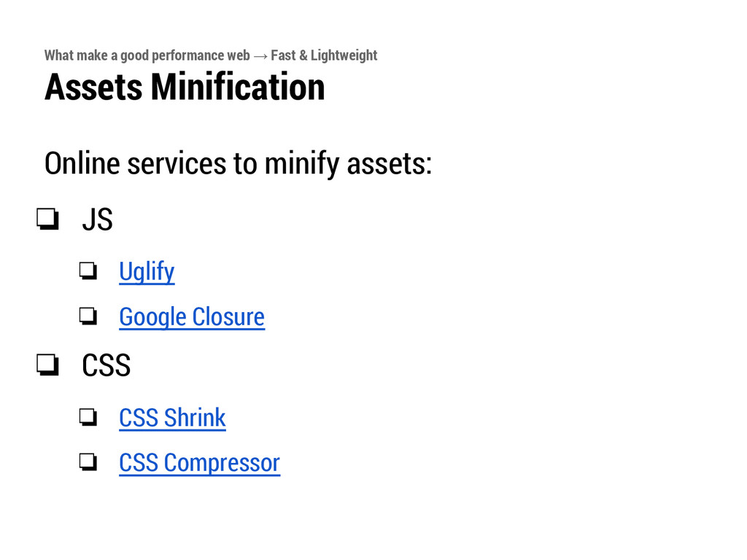Select the JS list heading
Viewport: 747px width, 560px height.
tap(98, 219)
